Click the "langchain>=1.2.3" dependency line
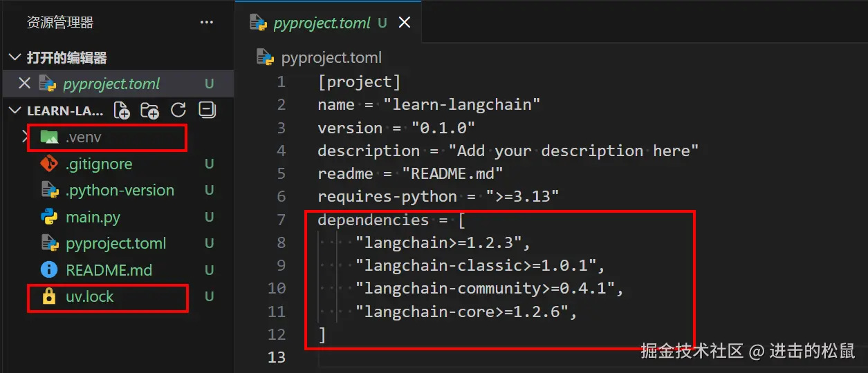Image resolution: width=868 pixels, height=373 pixels. click(x=443, y=242)
